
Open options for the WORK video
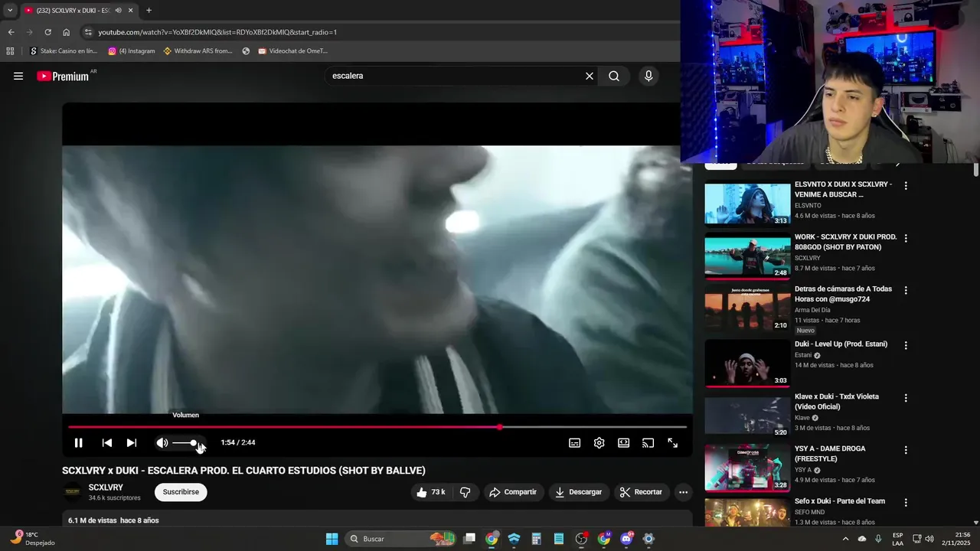906,238
